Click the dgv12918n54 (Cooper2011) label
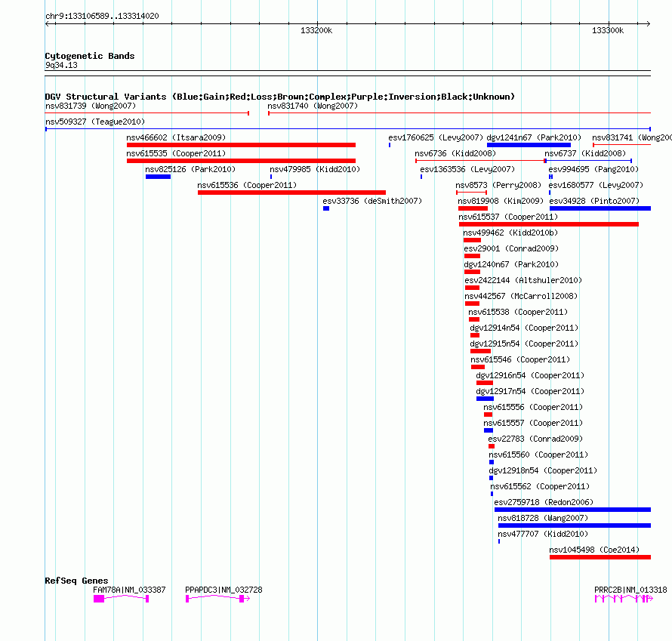This screenshot has height=641, width=672. [543, 470]
